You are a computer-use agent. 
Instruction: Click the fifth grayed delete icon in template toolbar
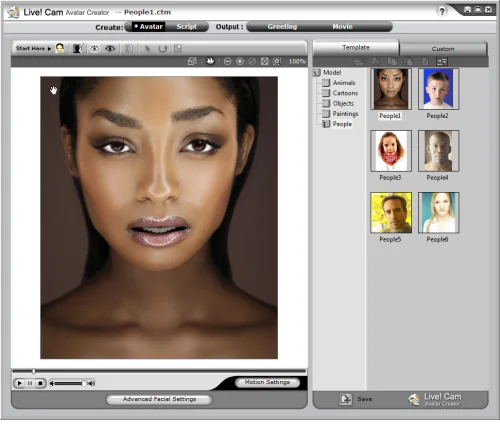425,62
